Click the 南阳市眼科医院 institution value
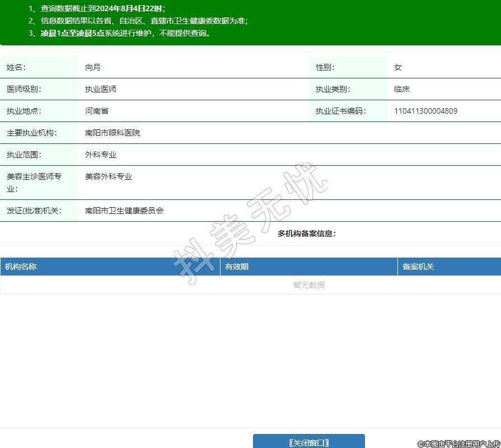 coord(113,133)
